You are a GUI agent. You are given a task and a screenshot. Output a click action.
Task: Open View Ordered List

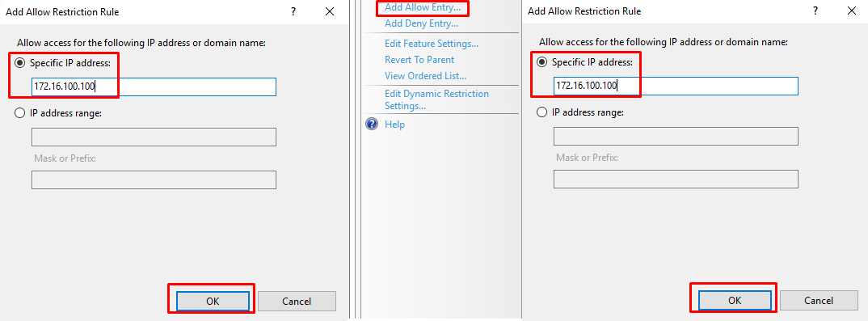click(425, 76)
